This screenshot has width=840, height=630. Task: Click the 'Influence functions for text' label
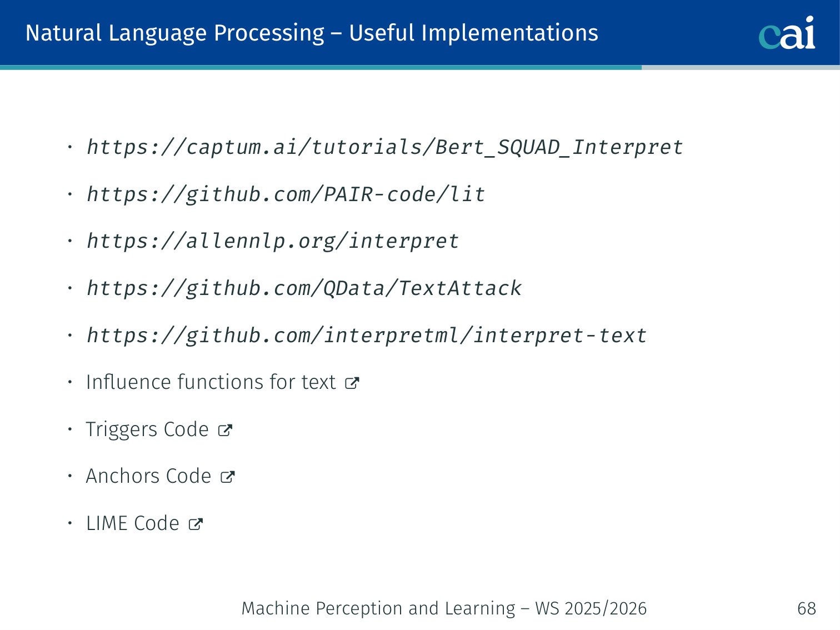click(211, 382)
